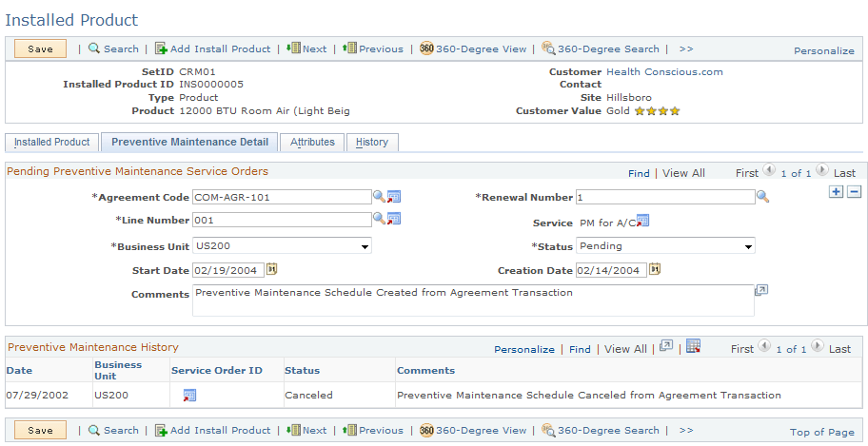
Task: Click Service Order ID icon in 07/29/2002 row
Action: [190, 395]
